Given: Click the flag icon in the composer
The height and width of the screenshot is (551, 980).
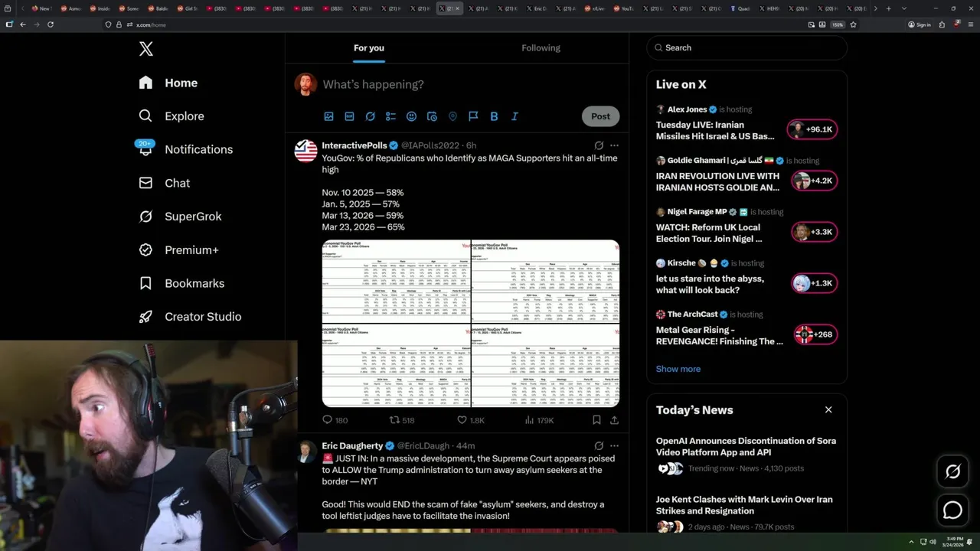Looking at the screenshot, I should pos(473,116).
